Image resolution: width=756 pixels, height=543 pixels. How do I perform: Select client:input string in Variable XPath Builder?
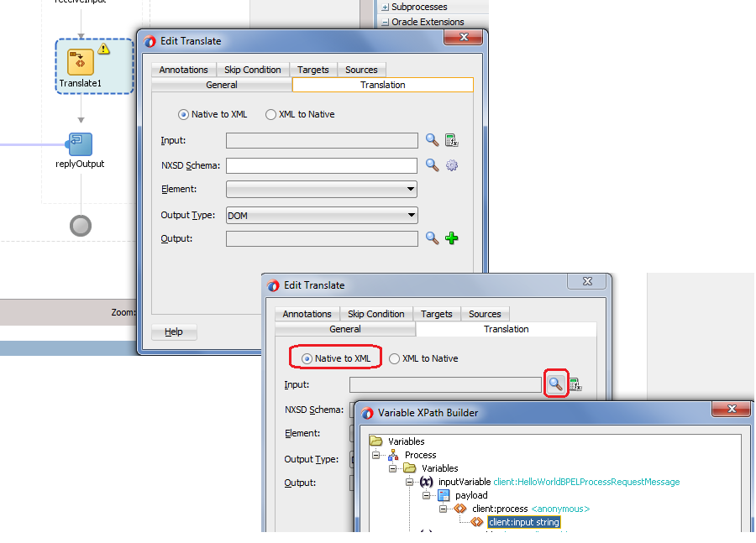point(522,521)
